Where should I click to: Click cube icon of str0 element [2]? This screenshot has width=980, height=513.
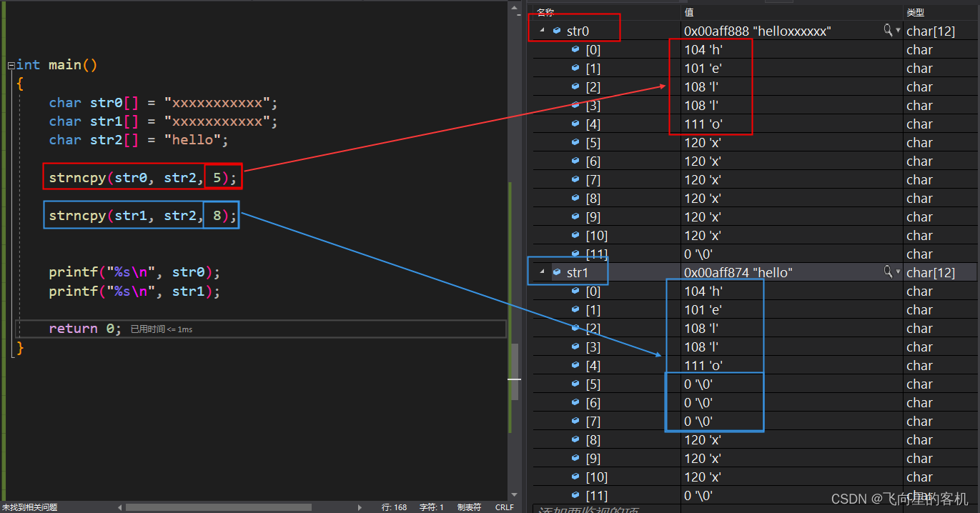[x=575, y=86]
